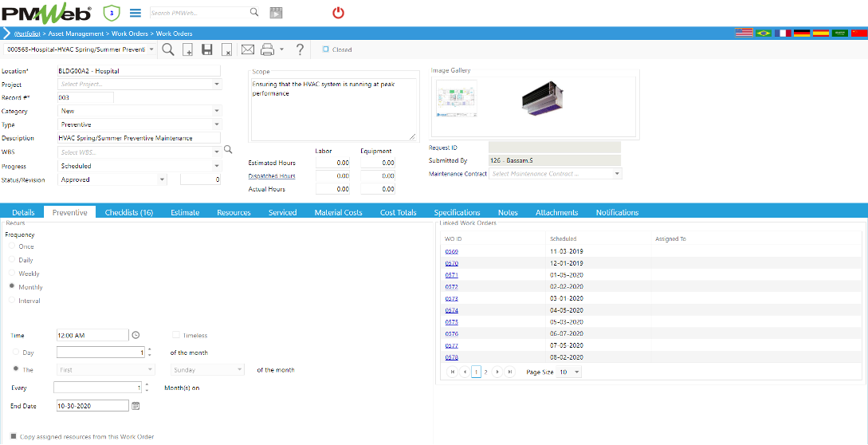Open the HVAC unit image thumbnail
The width and height of the screenshot is (868, 445).
click(x=543, y=99)
